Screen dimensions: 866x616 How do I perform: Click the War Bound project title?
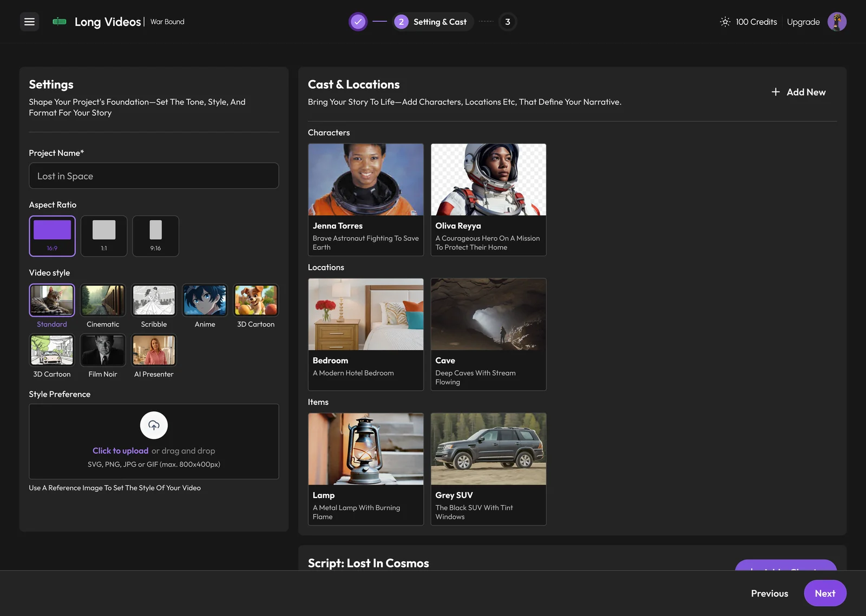(x=167, y=22)
